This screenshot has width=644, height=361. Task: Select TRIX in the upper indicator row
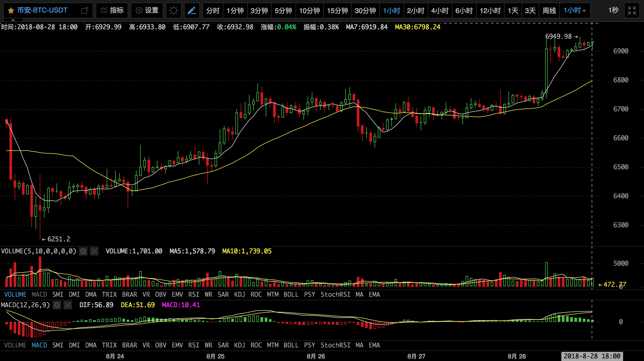click(x=109, y=295)
